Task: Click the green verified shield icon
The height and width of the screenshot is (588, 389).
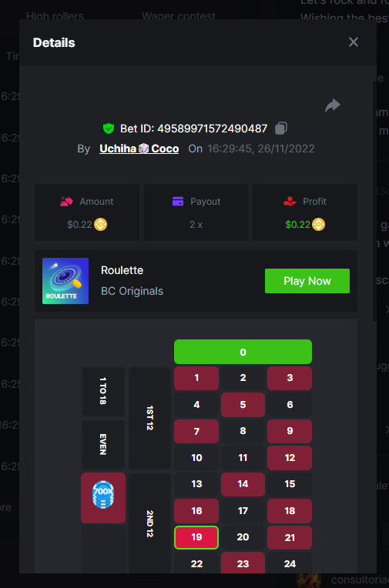Action: [x=109, y=129]
